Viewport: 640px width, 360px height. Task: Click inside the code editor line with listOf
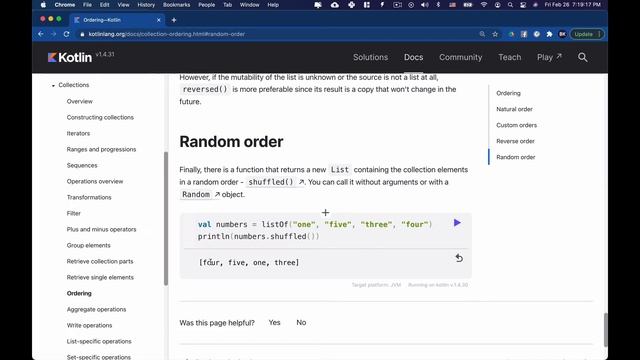pos(315,224)
